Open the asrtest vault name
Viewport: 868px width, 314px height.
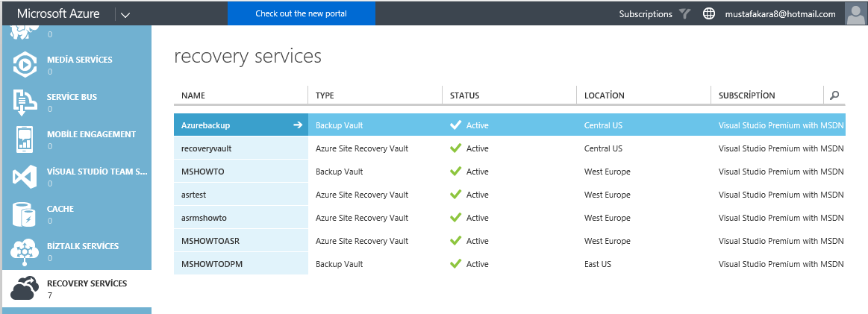(x=194, y=195)
